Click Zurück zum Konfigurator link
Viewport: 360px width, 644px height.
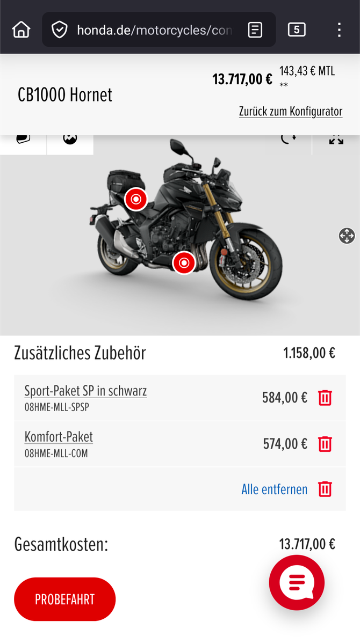(x=291, y=112)
